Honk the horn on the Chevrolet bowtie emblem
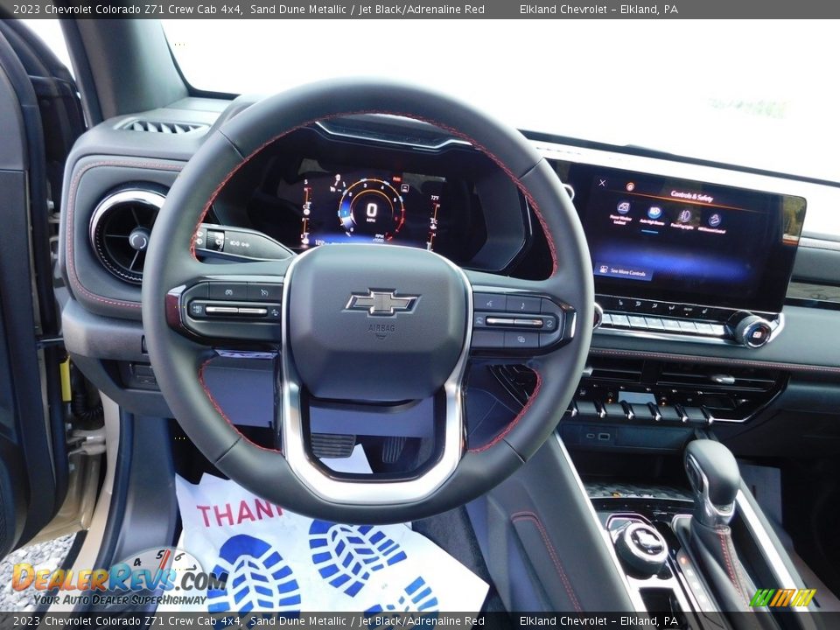This screenshot has height=630, width=840. [381, 303]
